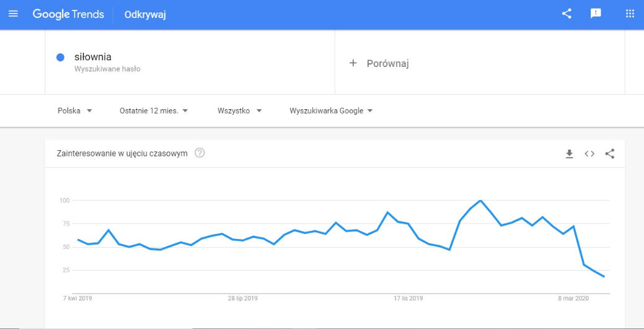The width and height of the screenshot is (644, 329).
Task: Download the chart data as CSV
Action: 569,154
